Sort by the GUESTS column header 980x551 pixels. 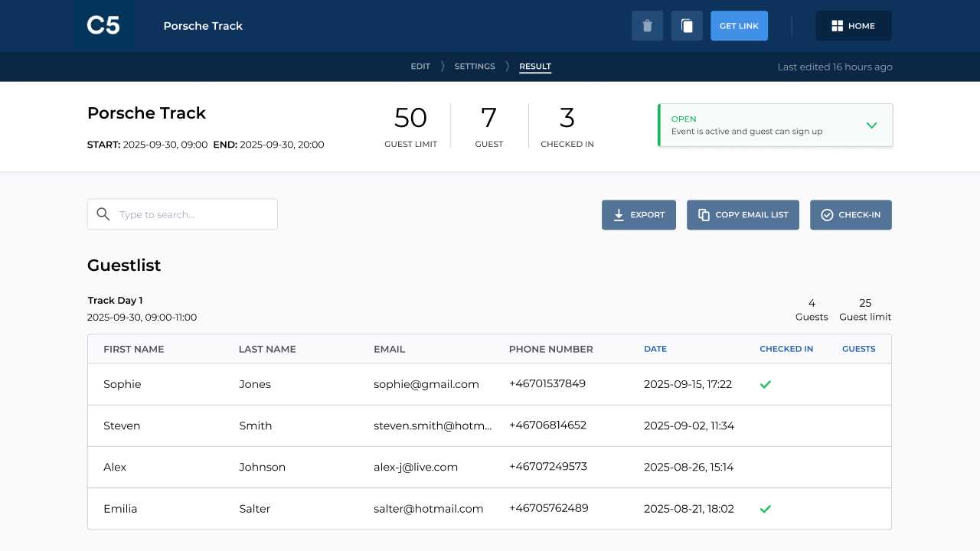click(x=859, y=349)
